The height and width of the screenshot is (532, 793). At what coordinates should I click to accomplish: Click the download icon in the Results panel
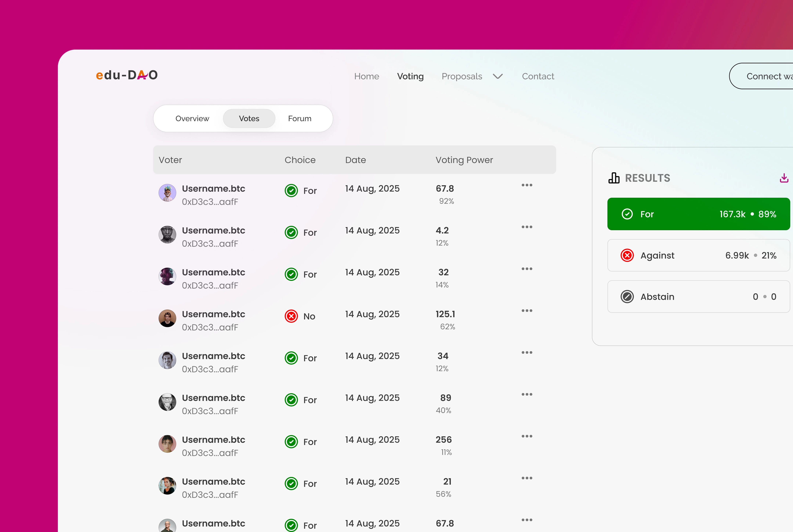point(784,178)
